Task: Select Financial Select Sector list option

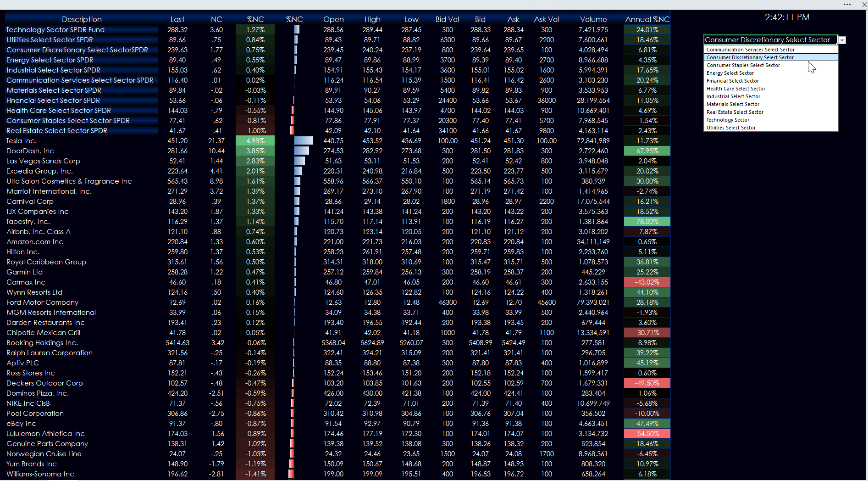Action: [732, 81]
